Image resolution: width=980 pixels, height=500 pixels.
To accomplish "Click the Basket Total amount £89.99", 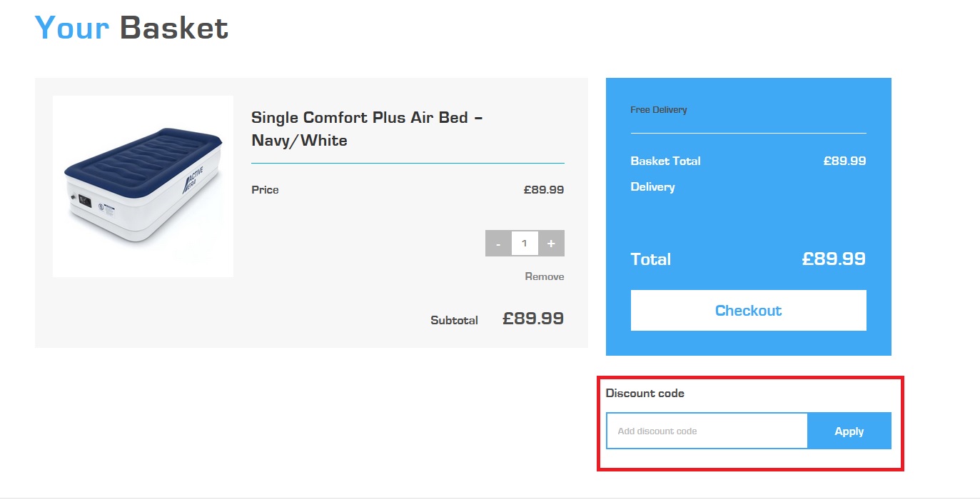I will coord(845,161).
